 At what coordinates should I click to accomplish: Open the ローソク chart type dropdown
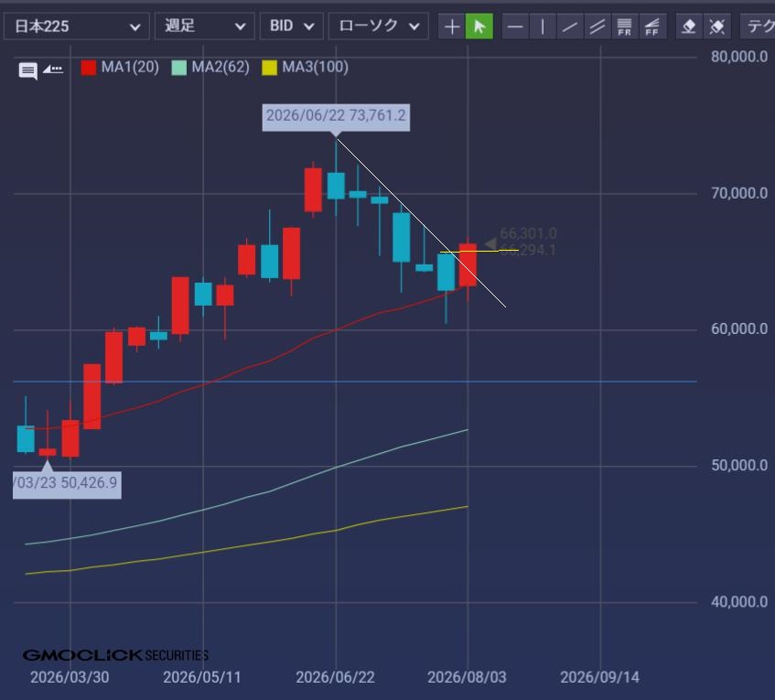379,27
